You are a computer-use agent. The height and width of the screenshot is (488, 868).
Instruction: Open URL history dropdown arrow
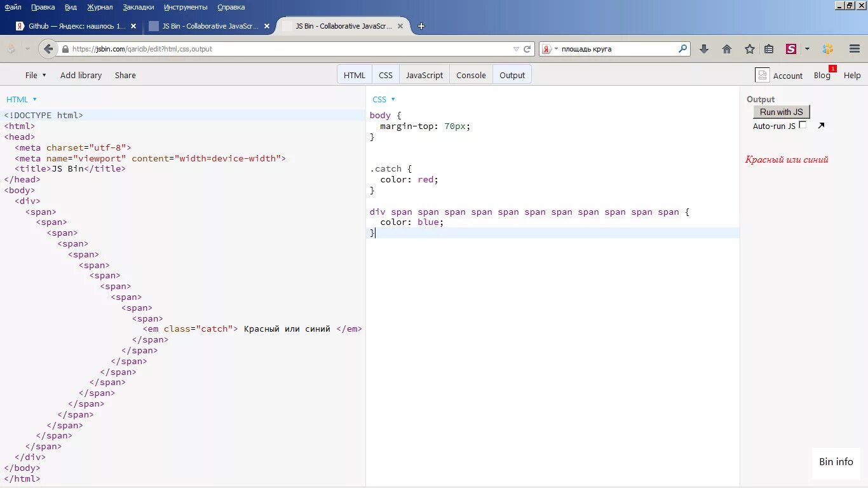[x=517, y=49]
